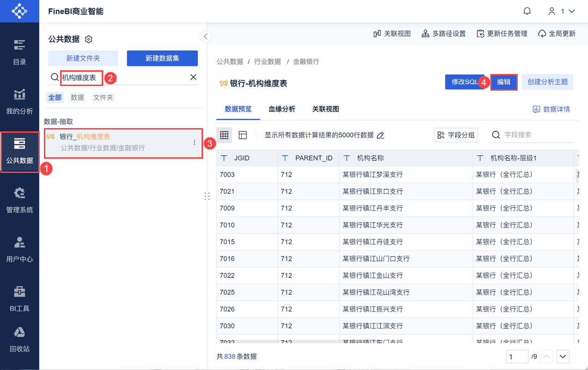Image resolution: width=588 pixels, height=370 pixels.
Task: Open 关联视图 in top toolbar
Action: click(392, 34)
